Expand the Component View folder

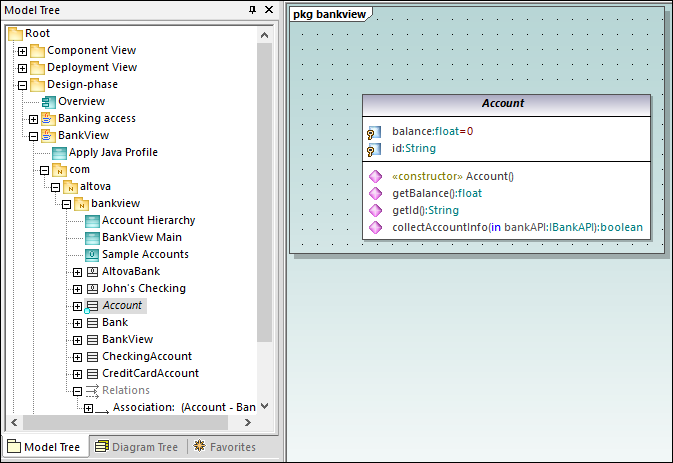[x=23, y=51]
